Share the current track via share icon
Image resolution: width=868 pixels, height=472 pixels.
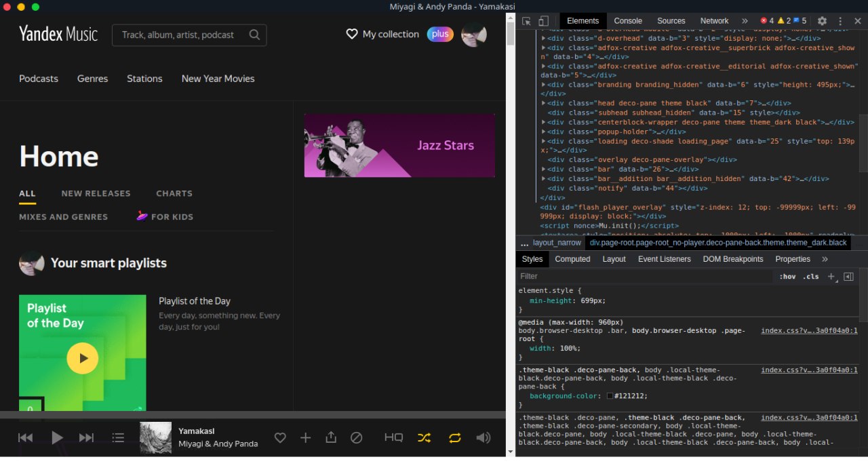pyautogui.click(x=331, y=437)
